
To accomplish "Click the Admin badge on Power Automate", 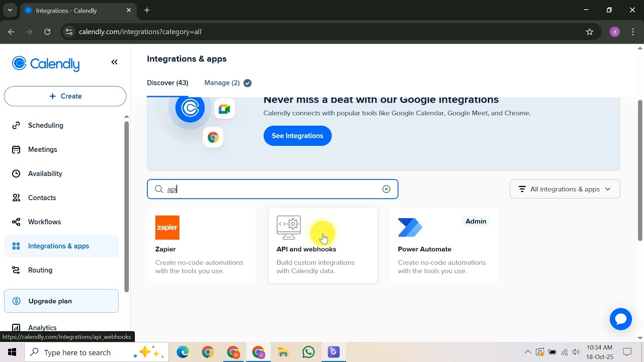I will [475, 221].
